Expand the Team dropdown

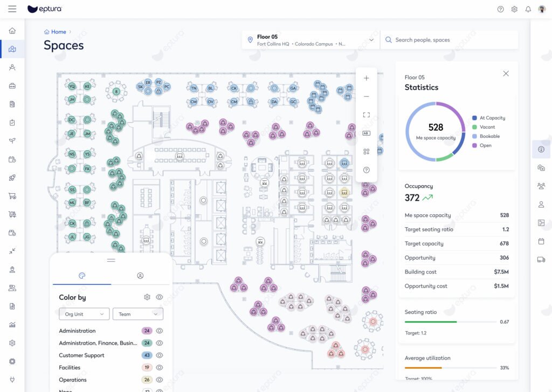tap(138, 314)
